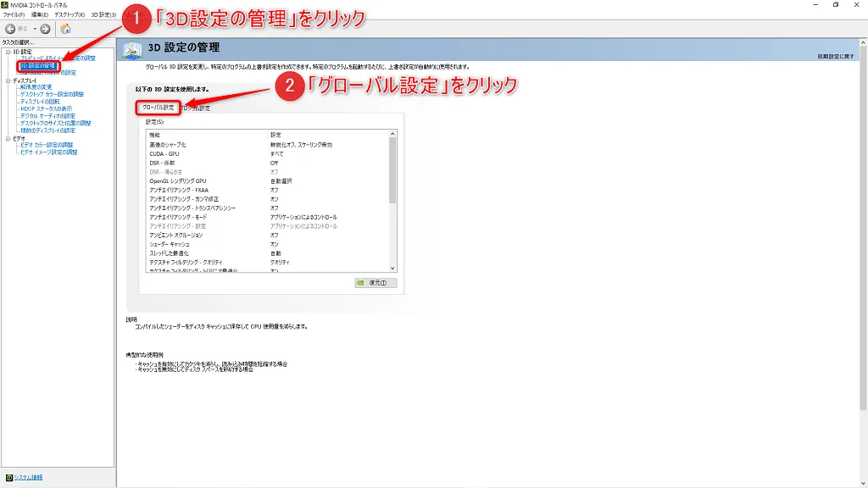Open the システム情報 link
868x488 pixels.
[28, 478]
